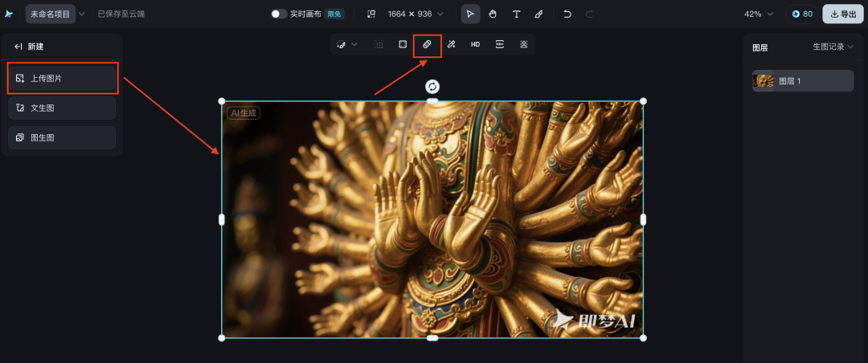The width and height of the screenshot is (868, 363).
Task: Click the 已保存至云端 status text
Action: pyautogui.click(x=121, y=14)
